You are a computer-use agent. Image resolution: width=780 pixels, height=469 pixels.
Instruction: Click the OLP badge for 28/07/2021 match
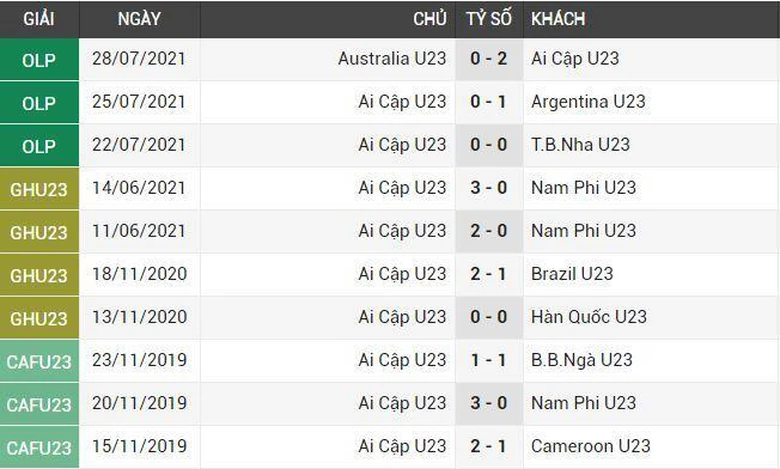point(39,60)
